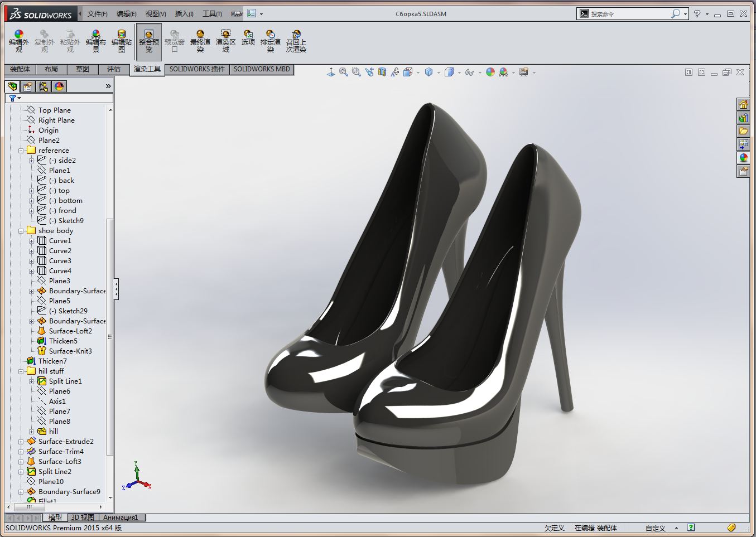Switch to SOLIDWORKS 插件 tab
The image size is (756, 537).
(x=197, y=69)
